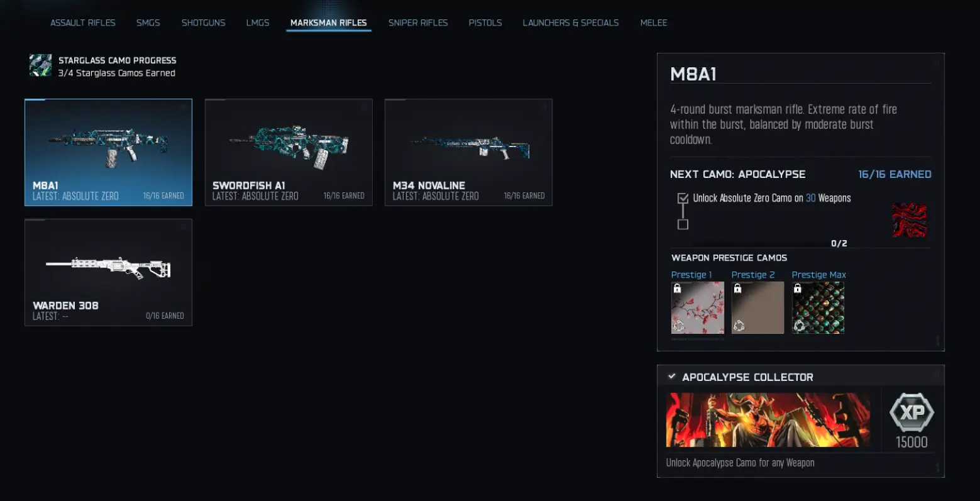This screenshot has width=980, height=501.
Task: Click the Warden 308 rifle image
Action: pos(109,267)
